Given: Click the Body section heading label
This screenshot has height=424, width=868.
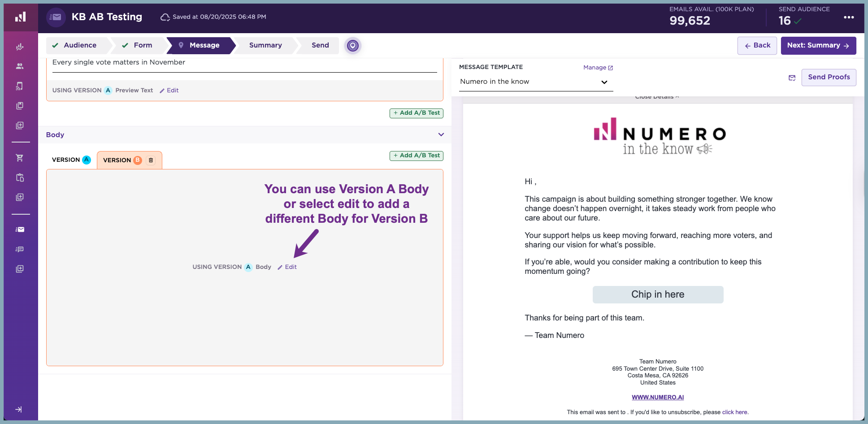Looking at the screenshot, I should pos(55,135).
